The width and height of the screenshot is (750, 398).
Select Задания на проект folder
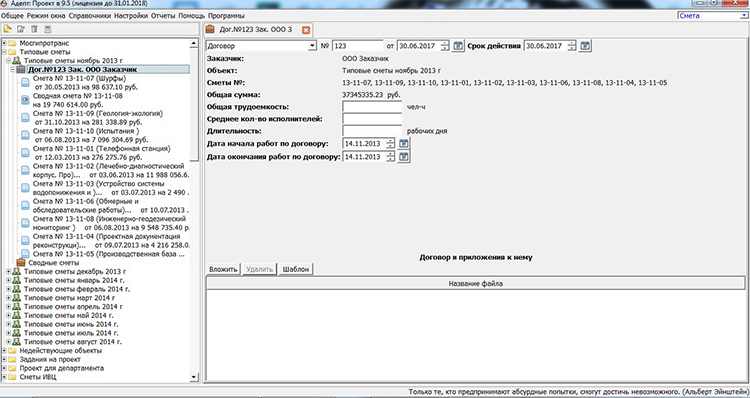click(50, 359)
